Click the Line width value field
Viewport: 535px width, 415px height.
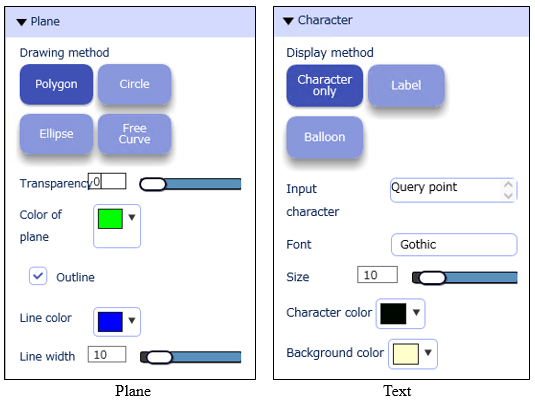tap(107, 355)
